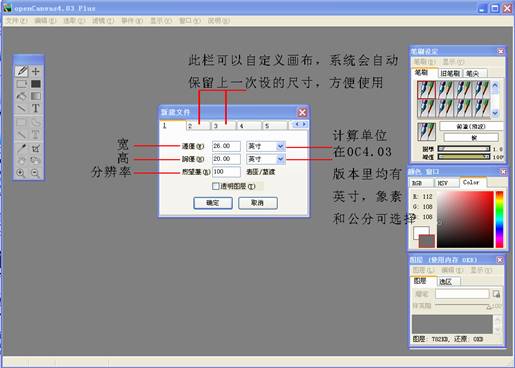This screenshot has height=368, width=515.
Task: Select the Transform tool beside the eyedropper
Action: (x=36, y=148)
